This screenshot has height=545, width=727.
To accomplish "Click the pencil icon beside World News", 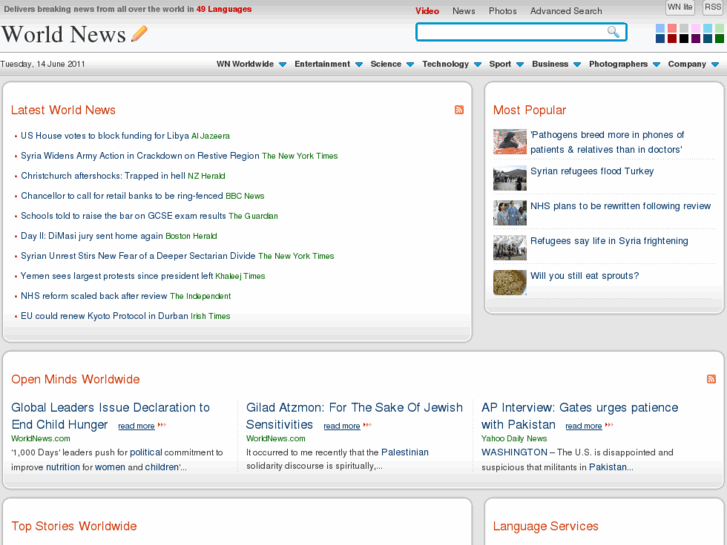I will (x=139, y=34).
